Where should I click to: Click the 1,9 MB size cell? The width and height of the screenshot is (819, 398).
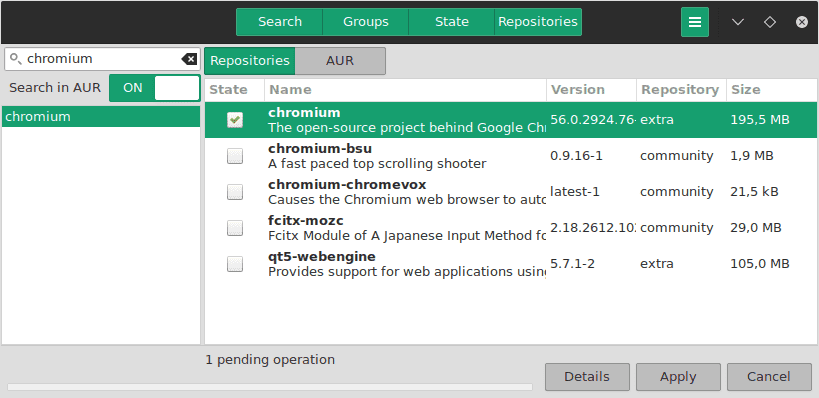coord(752,156)
